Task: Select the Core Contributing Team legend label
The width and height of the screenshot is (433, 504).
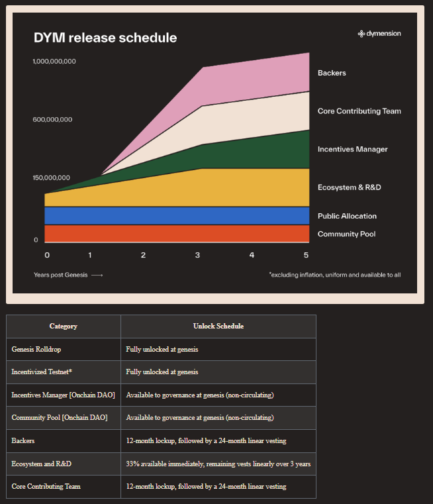Action: tap(359, 111)
